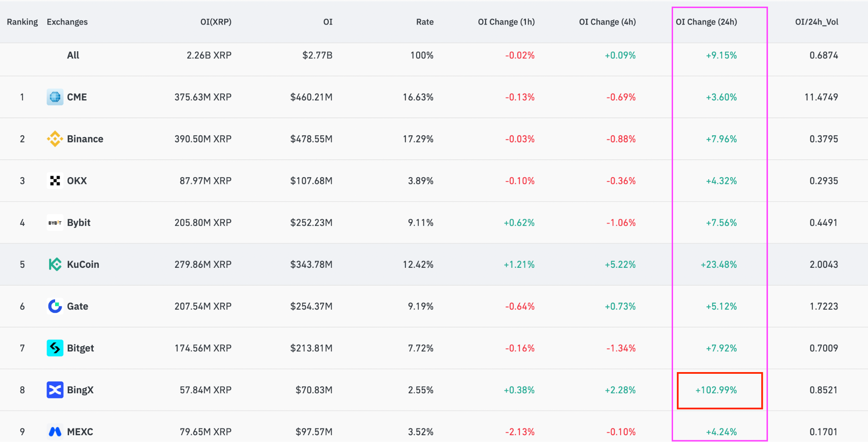Click the Bitget cyan logo icon
This screenshot has height=442, width=868.
click(x=55, y=348)
